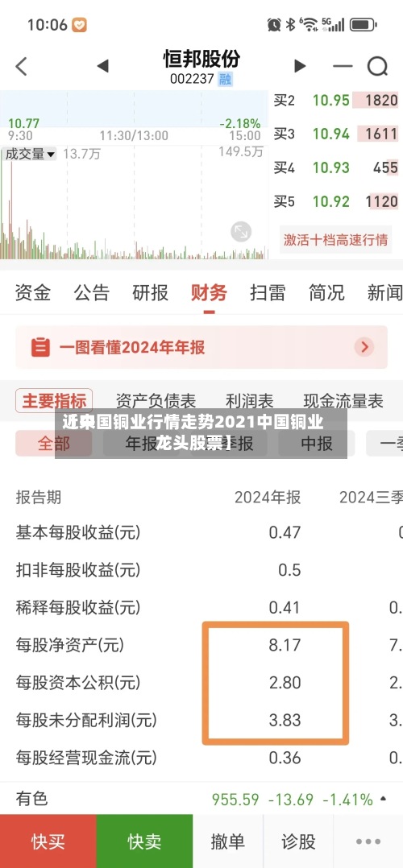
Task: Switch to the 简况 tab
Action: coord(326,292)
